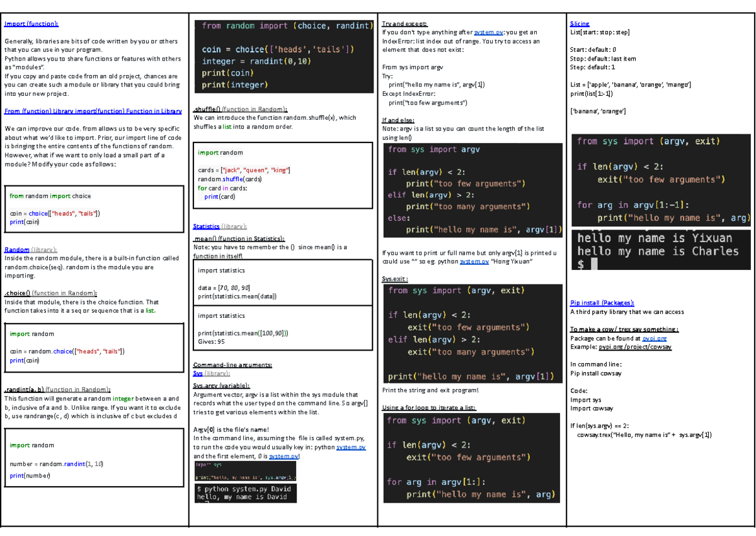Click the 'from random import choice' code box
The height and width of the screenshot is (536, 756).
click(93, 209)
